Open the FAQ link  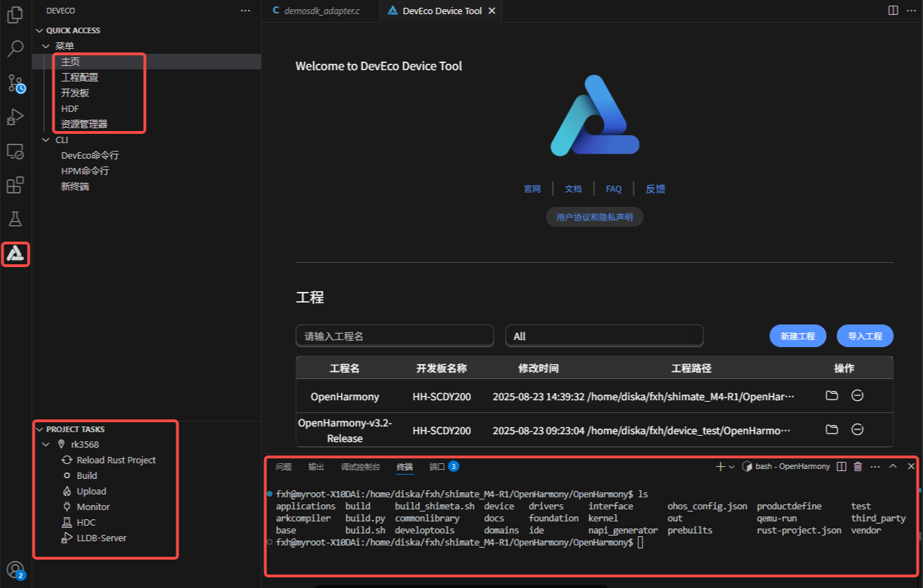click(x=613, y=188)
